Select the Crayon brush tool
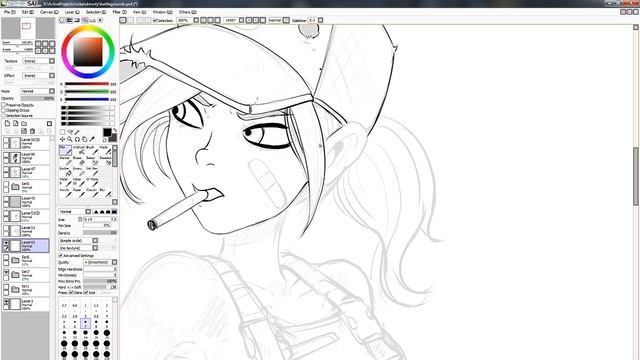Image resolution: width=640 pixels, height=360 pixels. pyautogui.click(x=93, y=193)
